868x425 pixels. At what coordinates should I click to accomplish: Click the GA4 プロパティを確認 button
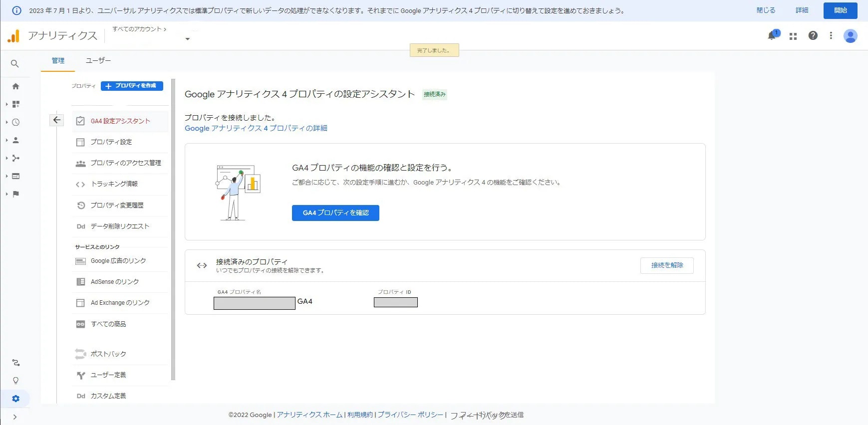click(x=335, y=213)
